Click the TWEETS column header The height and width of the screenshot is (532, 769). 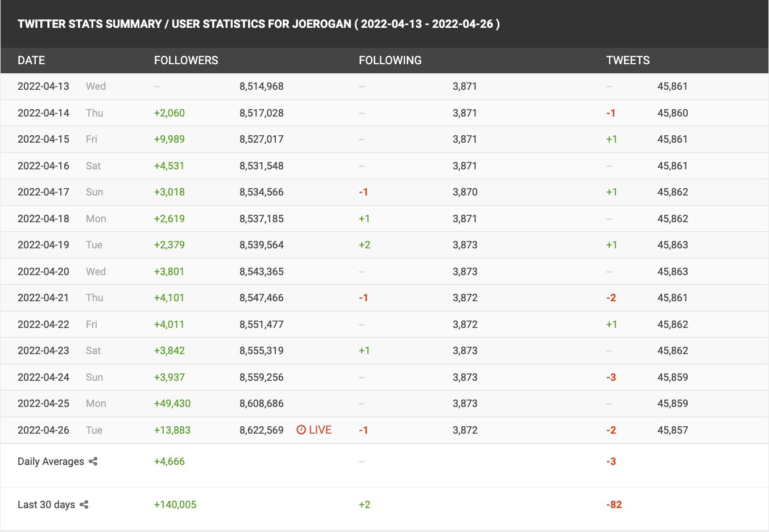click(x=628, y=60)
